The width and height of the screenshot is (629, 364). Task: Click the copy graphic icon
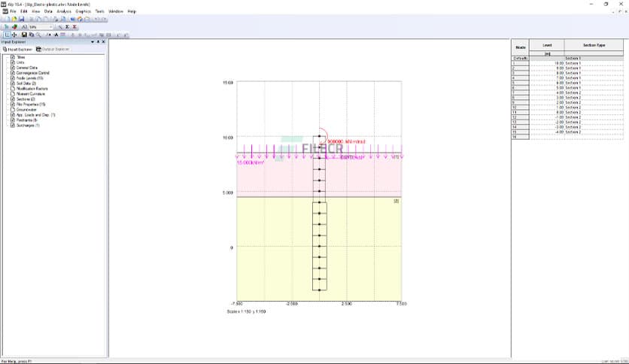pyautogui.click(x=32, y=35)
